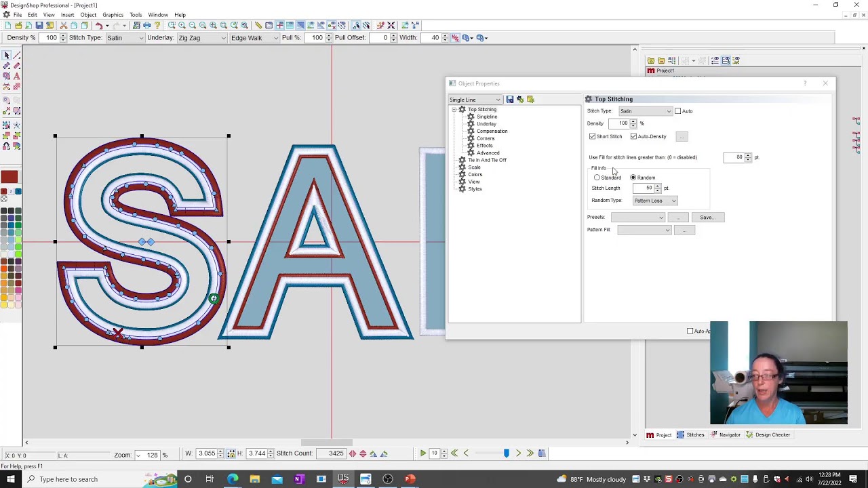This screenshot has height=488, width=868.
Task: Open the File menu
Action: pyautogui.click(x=18, y=15)
